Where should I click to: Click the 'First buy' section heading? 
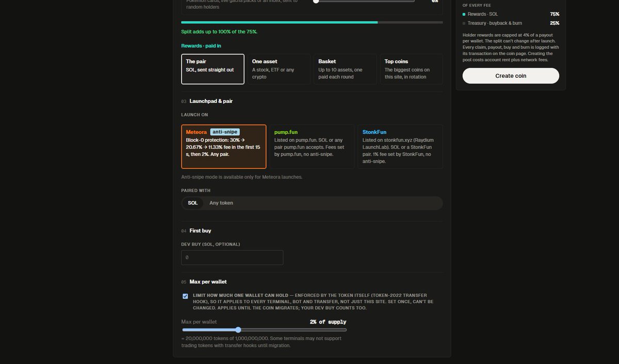(200, 230)
